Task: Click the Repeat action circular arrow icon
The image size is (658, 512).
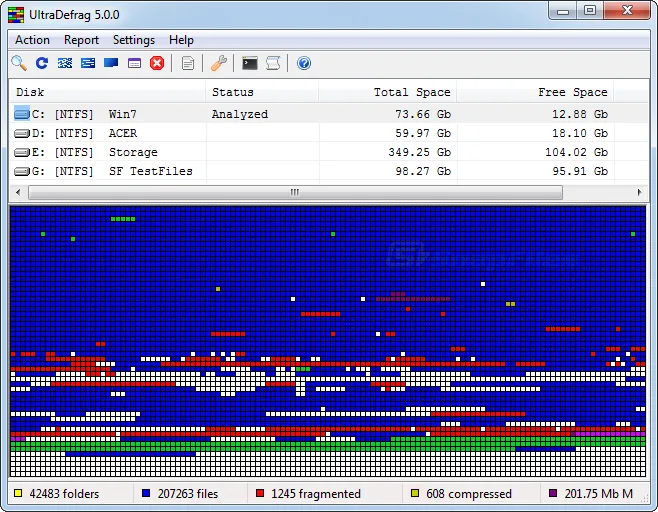Action: click(42, 63)
